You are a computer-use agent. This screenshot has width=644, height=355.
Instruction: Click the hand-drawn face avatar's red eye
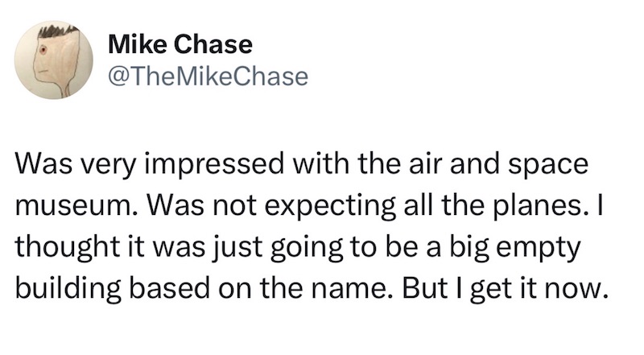[x=43, y=51]
